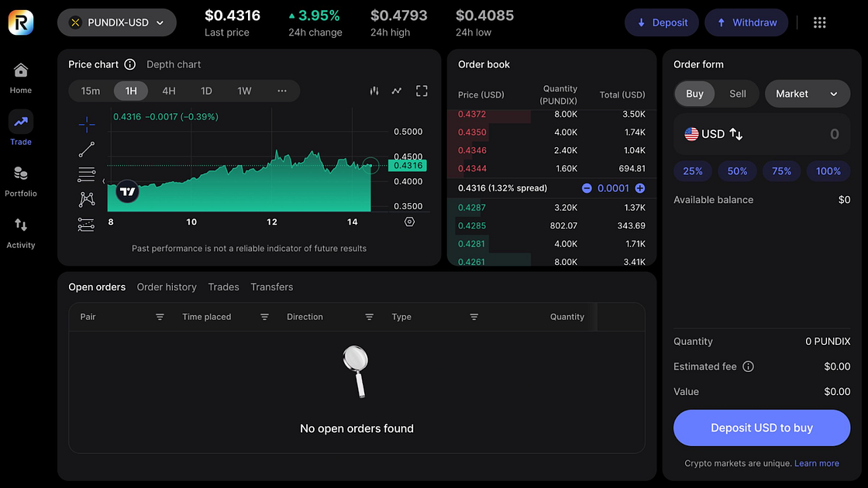Select the 1D chart timeframe
Image resolution: width=868 pixels, height=488 pixels.
pos(206,91)
